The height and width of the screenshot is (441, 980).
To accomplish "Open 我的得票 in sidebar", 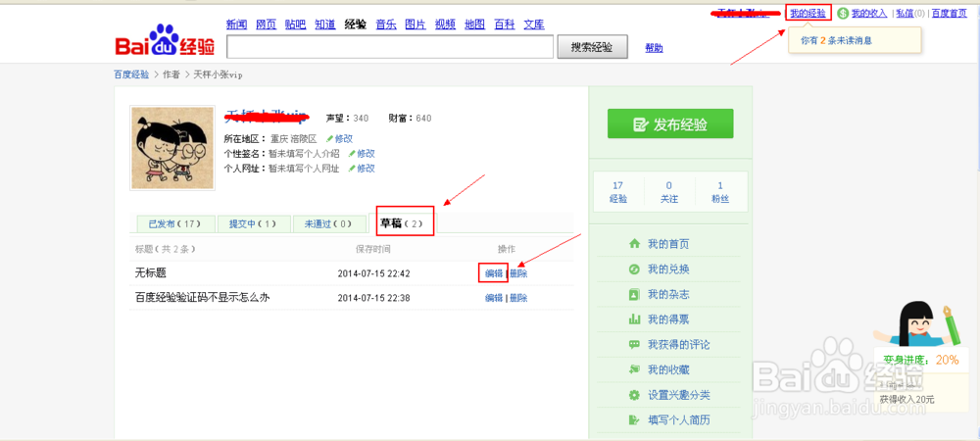I will tap(668, 319).
